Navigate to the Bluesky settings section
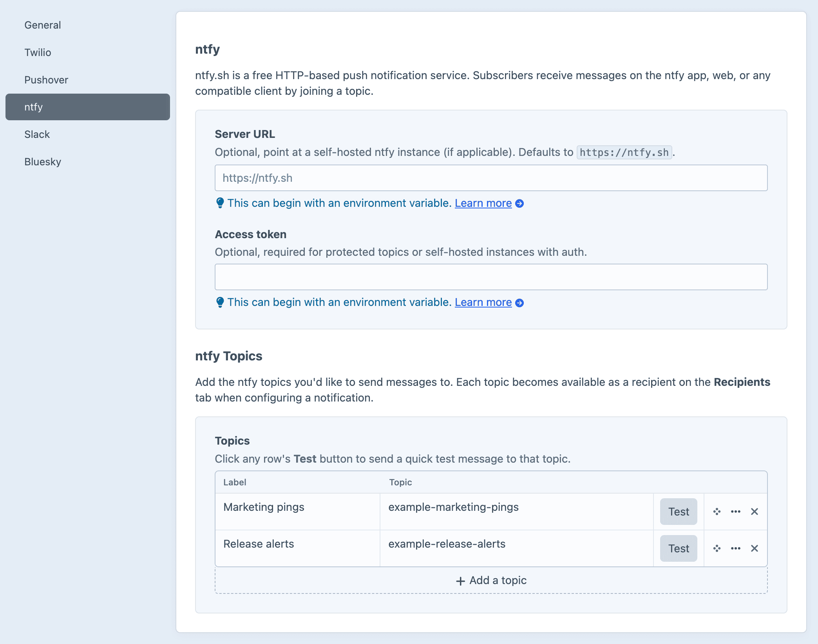Viewport: 818px width, 644px height. (x=88, y=162)
